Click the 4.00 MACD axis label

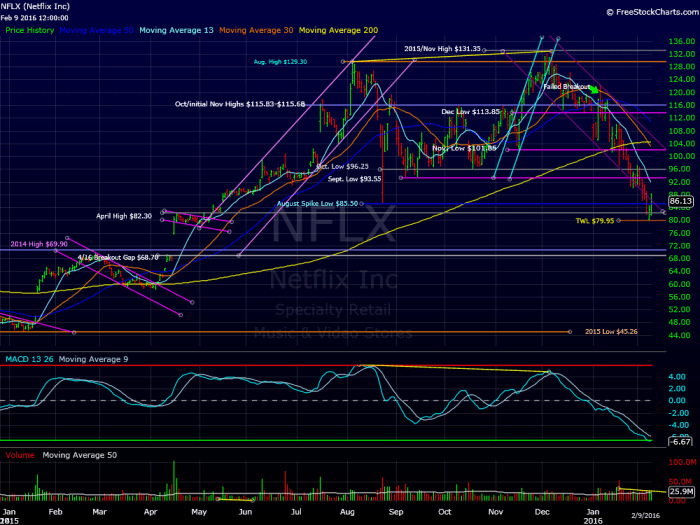(677, 377)
